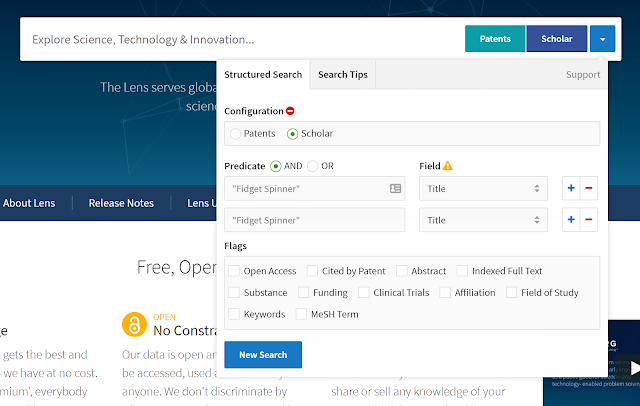Click the teal Patents search button

coord(495,39)
